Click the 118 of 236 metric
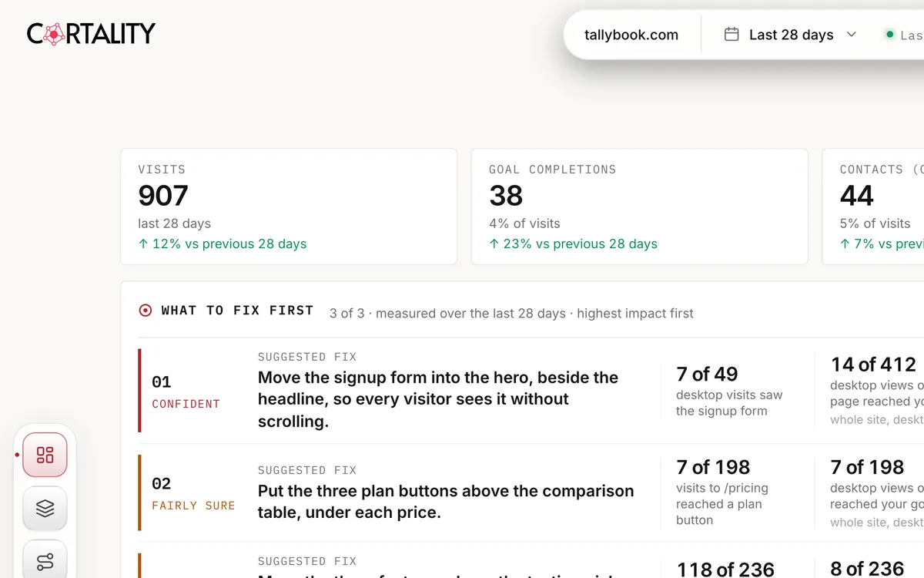The width and height of the screenshot is (924, 578). click(725, 569)
